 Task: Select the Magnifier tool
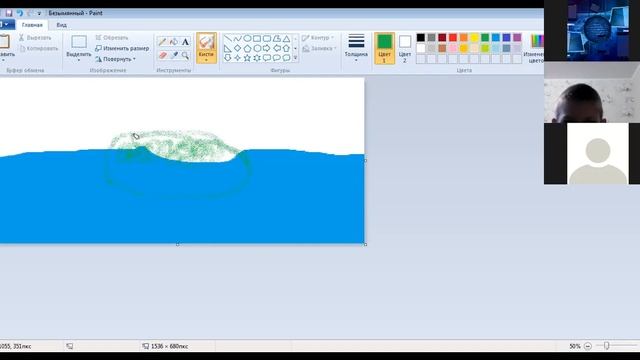point(185,55)
